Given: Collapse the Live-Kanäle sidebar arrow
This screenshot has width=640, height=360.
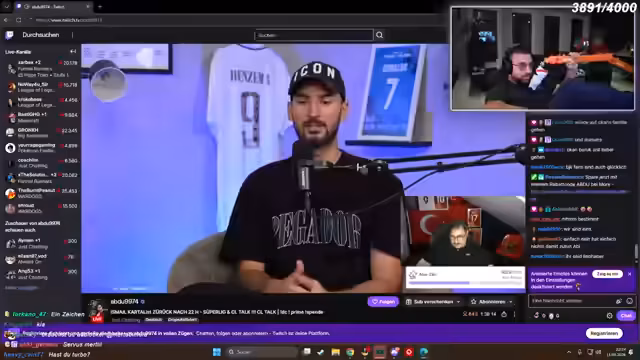Looking at the screenshot, I should tap(73, 51).
